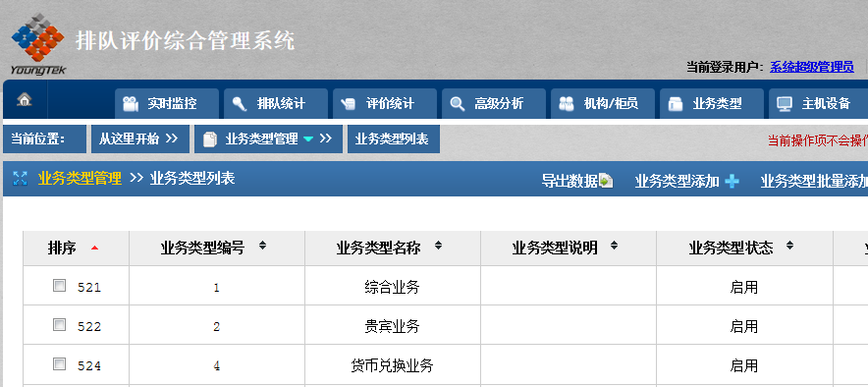Click the 排队评价综合管理系统 title
This screenshot has height=387, width=868.
coord(186,41)
